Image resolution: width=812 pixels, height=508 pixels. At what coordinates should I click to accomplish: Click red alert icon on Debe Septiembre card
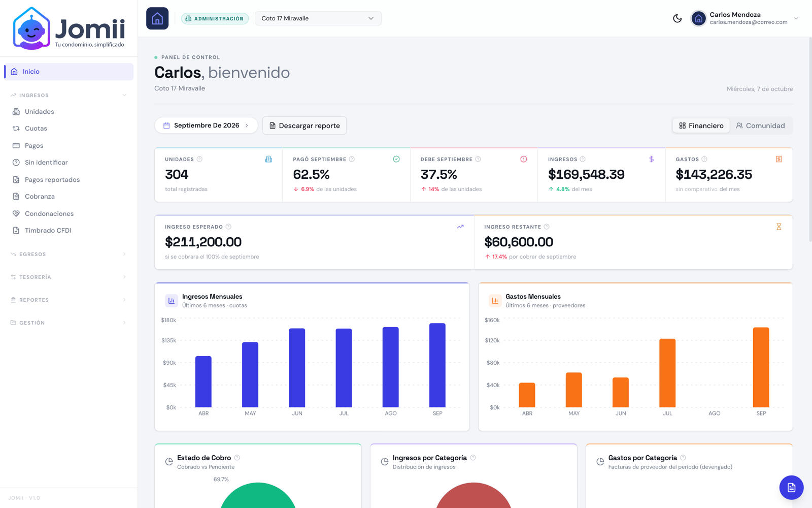524,159
